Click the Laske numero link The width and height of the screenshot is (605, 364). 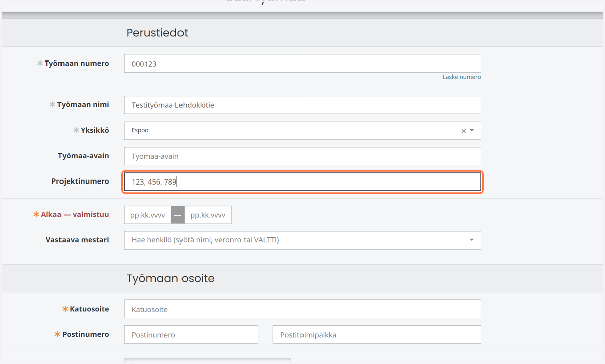pyautogui.click(x=462, y=77)
